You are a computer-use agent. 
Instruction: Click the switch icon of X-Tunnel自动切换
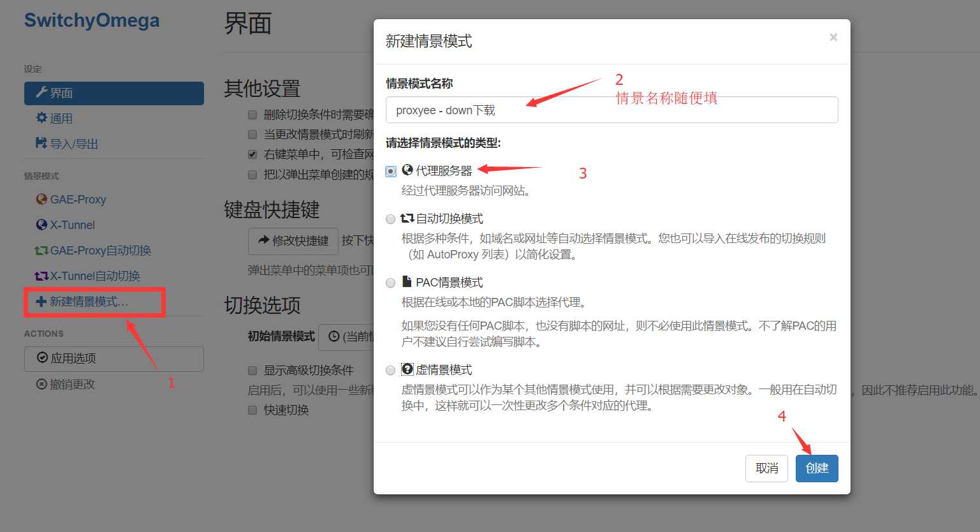41,276
